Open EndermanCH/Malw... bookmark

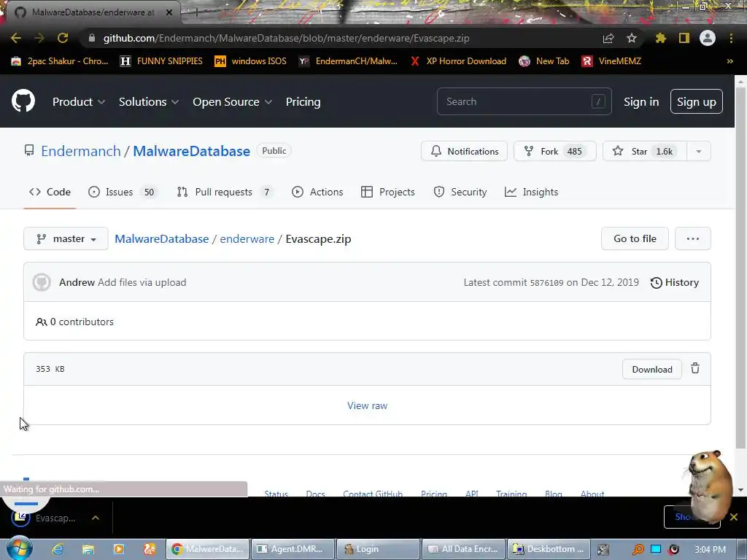pos(348,61)
